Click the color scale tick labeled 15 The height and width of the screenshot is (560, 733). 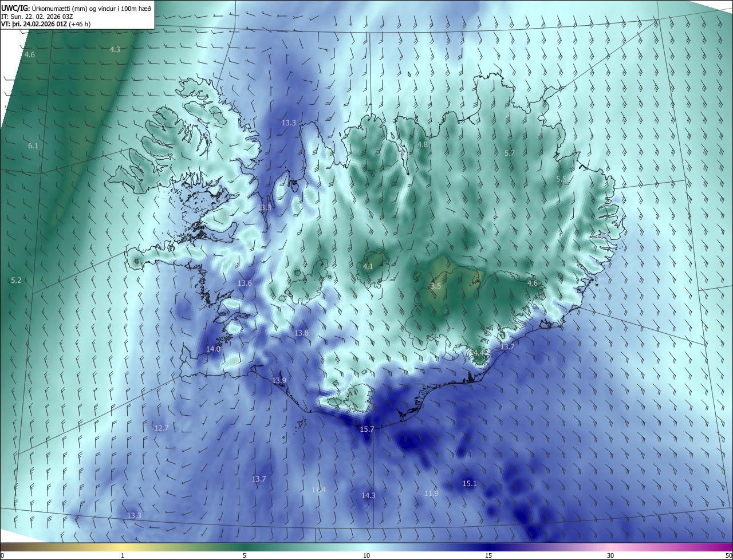[x=488, y=555]
